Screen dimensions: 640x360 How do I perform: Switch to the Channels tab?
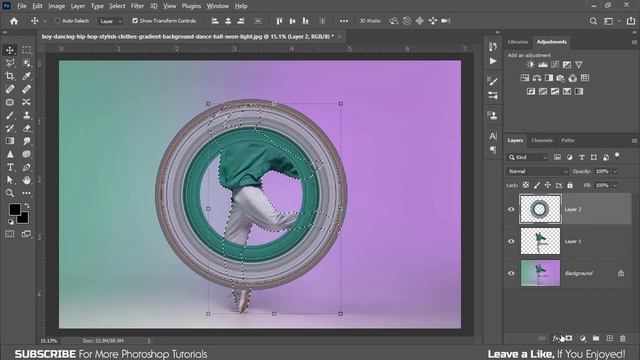542,140
